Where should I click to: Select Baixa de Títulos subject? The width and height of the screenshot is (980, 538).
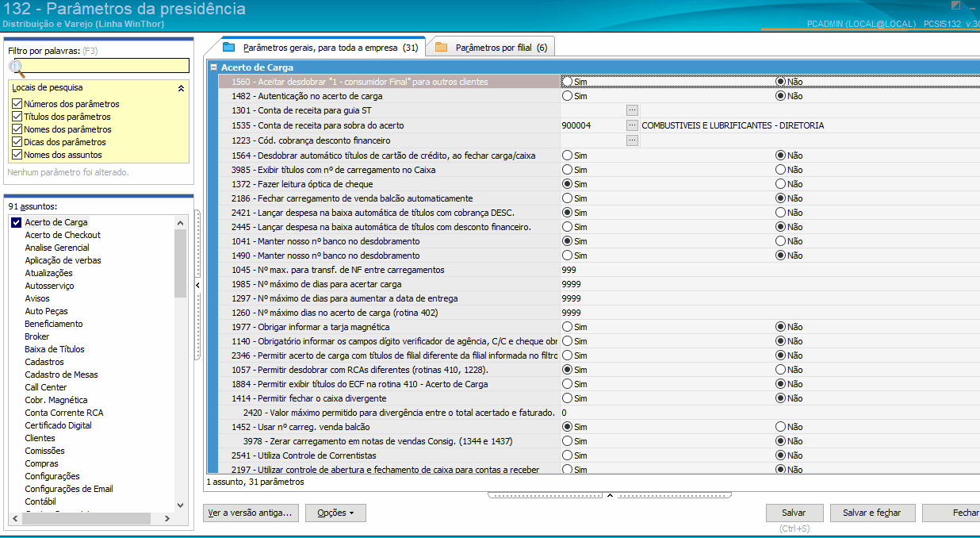click(55, 349)
